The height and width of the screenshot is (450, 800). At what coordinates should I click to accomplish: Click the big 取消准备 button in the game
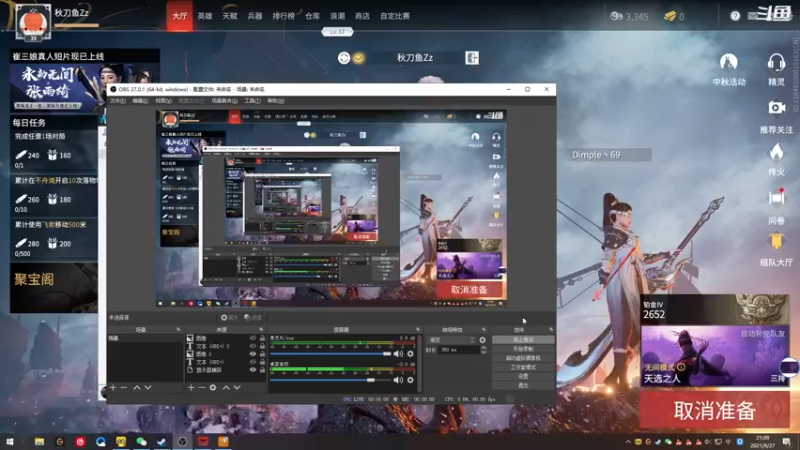click(x=714, y=410)
